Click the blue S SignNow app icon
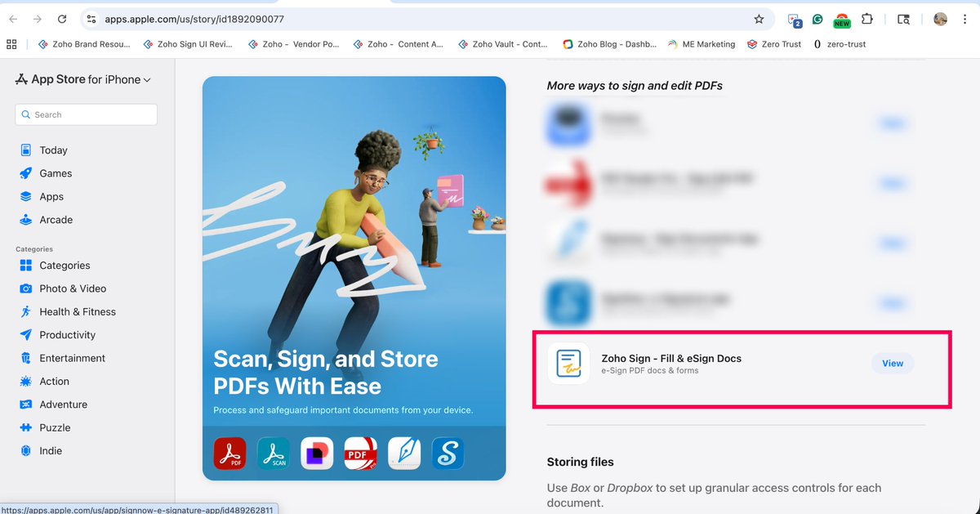 pyautogui.click(x=448, y=453)
